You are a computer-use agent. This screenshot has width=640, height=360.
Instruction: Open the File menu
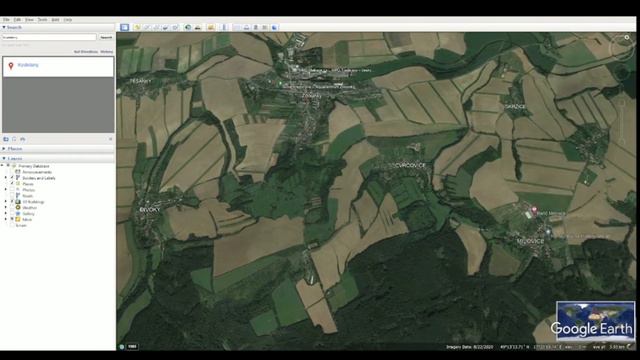click(6, 20)
